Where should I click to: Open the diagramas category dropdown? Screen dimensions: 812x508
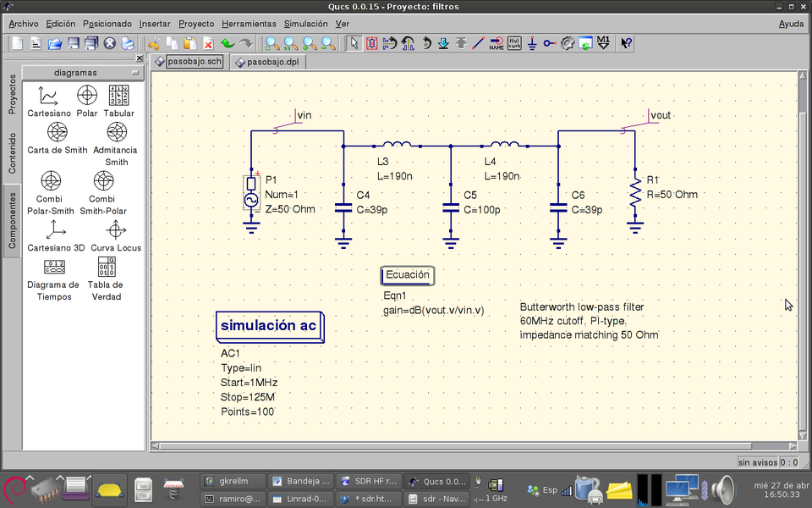81,73
